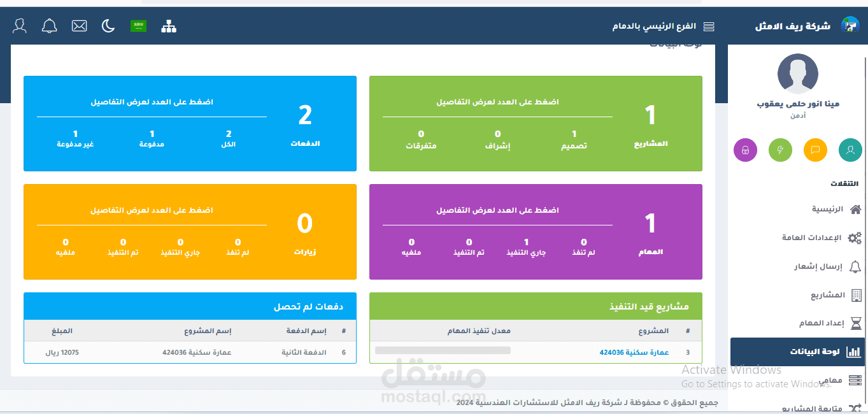Screen dimensions: 868x414
Task: Click the purple lock icon under the profile
Action: (745, 150)
